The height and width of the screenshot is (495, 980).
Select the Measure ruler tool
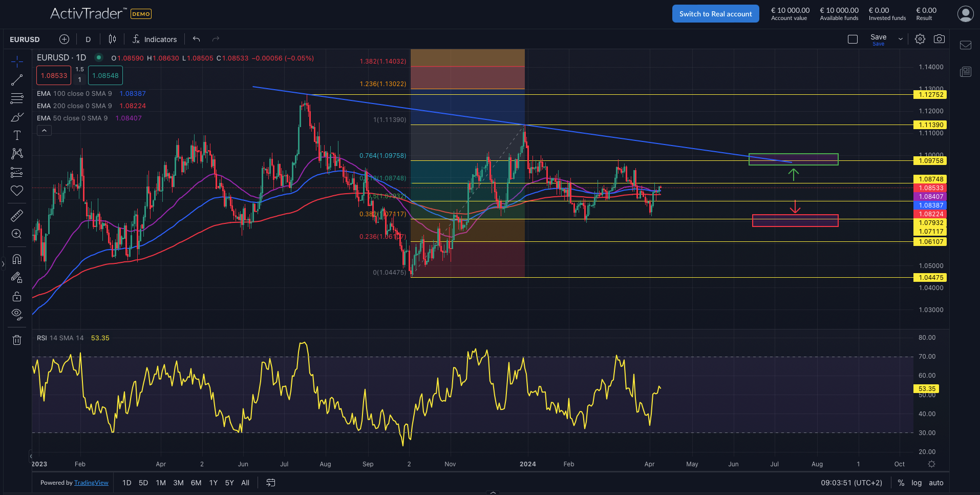17,215
